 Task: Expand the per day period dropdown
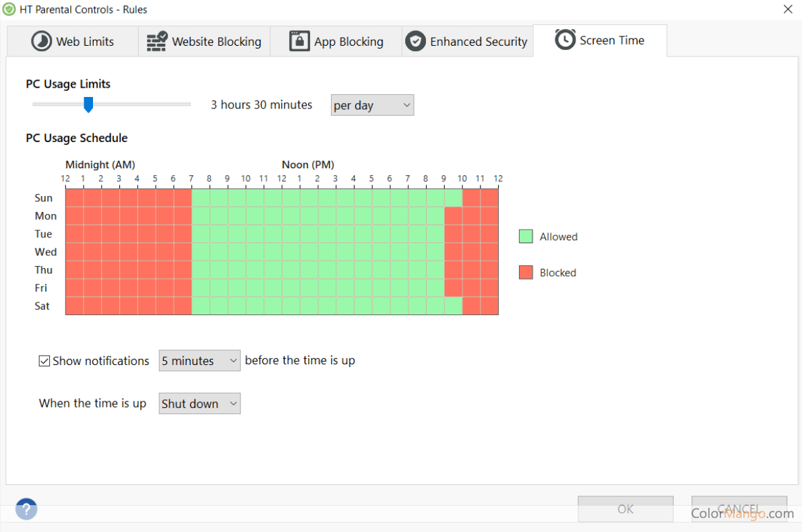point(372,106)
